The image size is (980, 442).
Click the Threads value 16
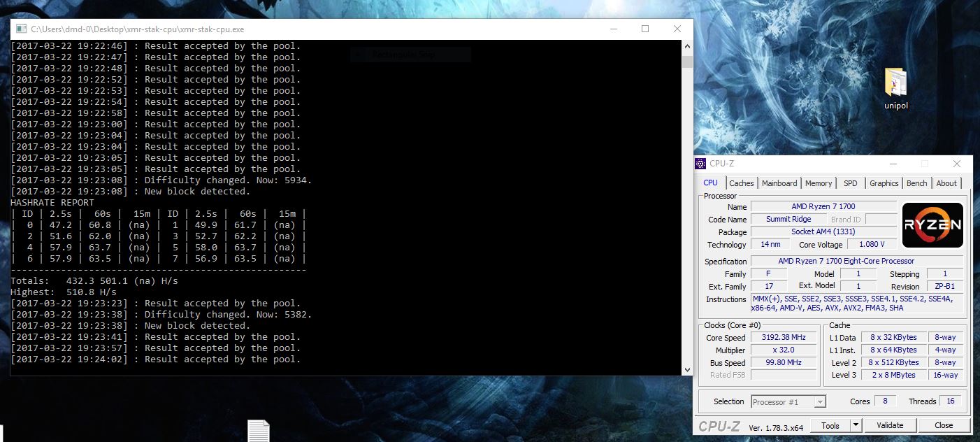[950, 401]
